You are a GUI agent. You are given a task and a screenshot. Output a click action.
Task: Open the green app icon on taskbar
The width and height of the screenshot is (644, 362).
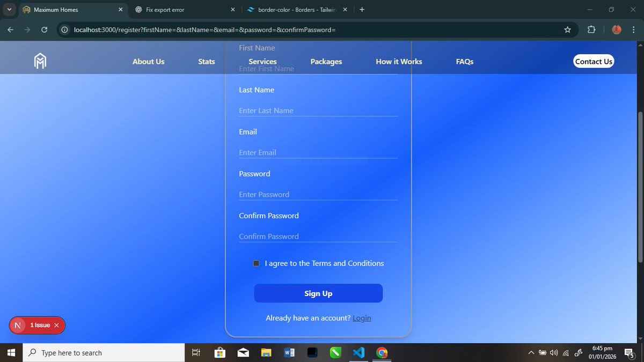pos(336,353)
